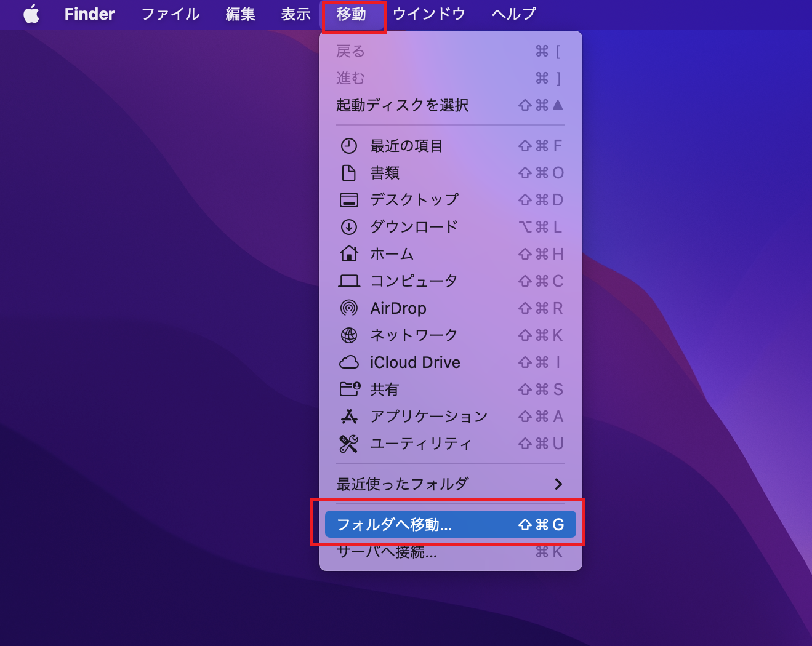This screenshot has height=646, width=812.
Task: Choose the 書類 label
Action: 385,173
